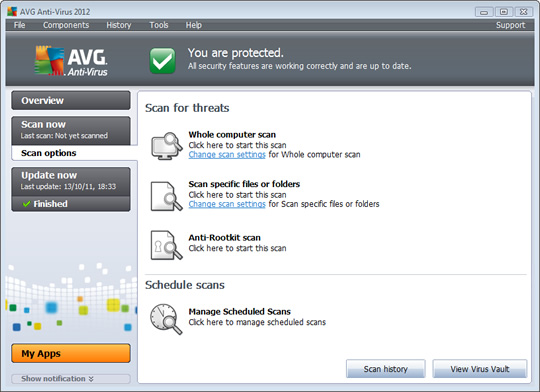
Task: Click the Manage Scheduled Scans title
Action: click(x=240, y=311)
